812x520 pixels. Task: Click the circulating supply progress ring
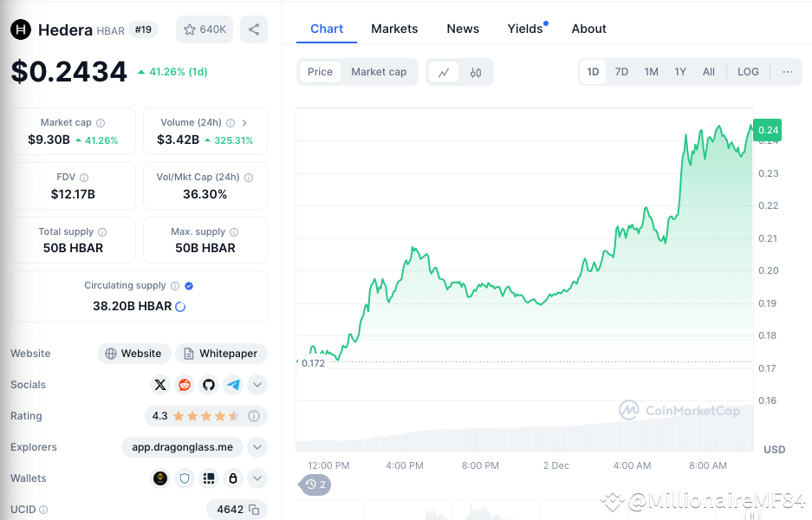[180, 307]
